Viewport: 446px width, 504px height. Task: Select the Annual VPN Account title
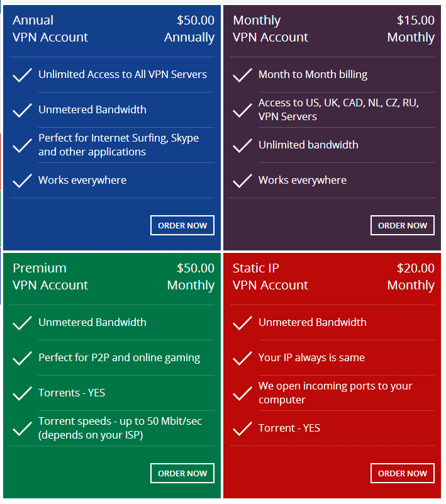[x=50, y=29]
